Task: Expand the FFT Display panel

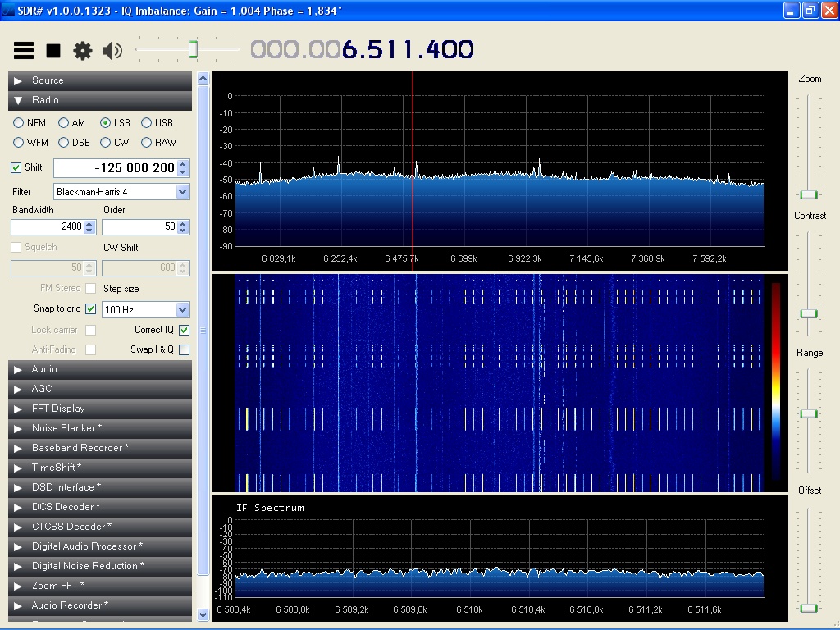Action: [99, 409]
